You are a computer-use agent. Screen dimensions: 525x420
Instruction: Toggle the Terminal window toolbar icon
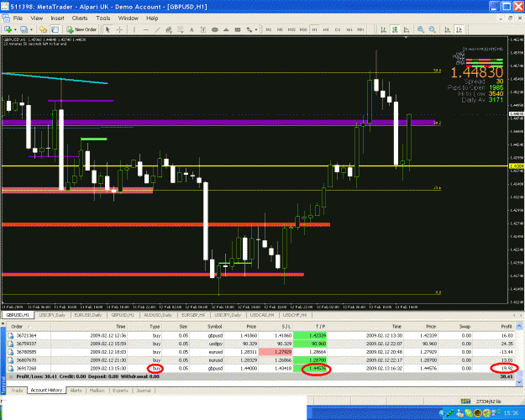(x=55, y=29)
